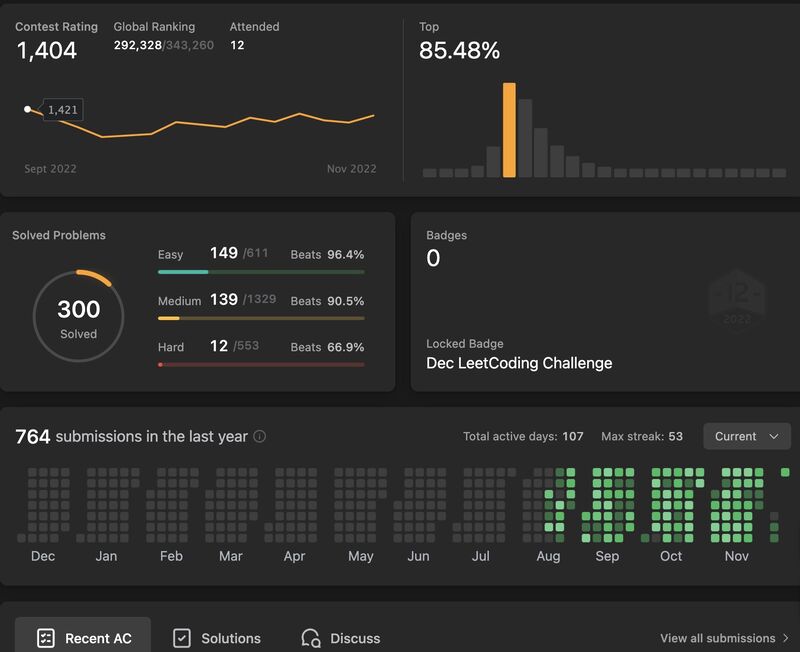Open the Current year dropdown
800x652 pixels.
(x=746, y=437)
